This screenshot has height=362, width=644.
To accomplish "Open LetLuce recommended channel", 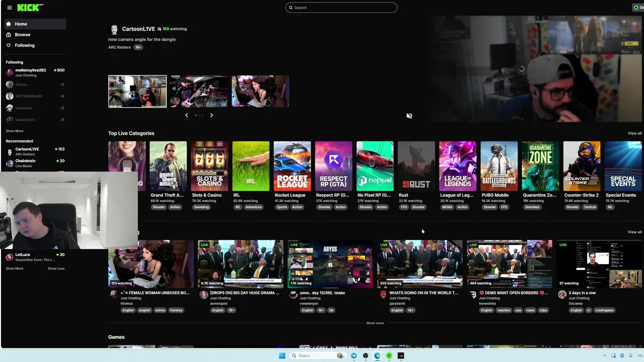I will [x=35, y=257].
